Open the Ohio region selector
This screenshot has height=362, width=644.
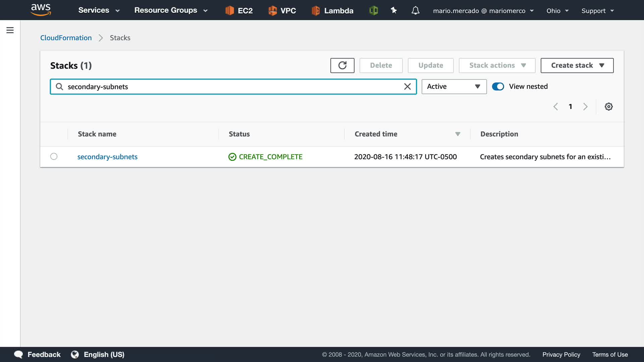557,11
